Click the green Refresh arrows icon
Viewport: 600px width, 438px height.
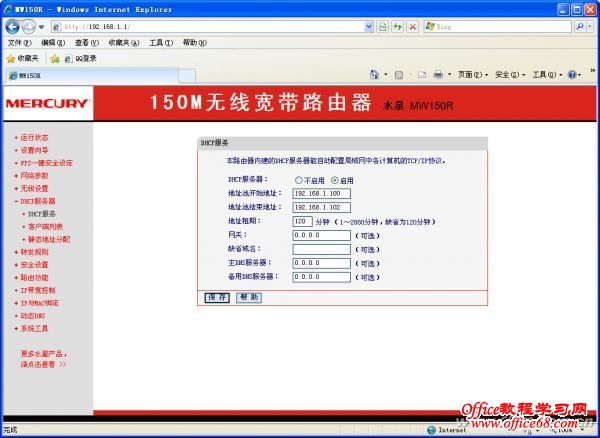(x=398, y=27)
